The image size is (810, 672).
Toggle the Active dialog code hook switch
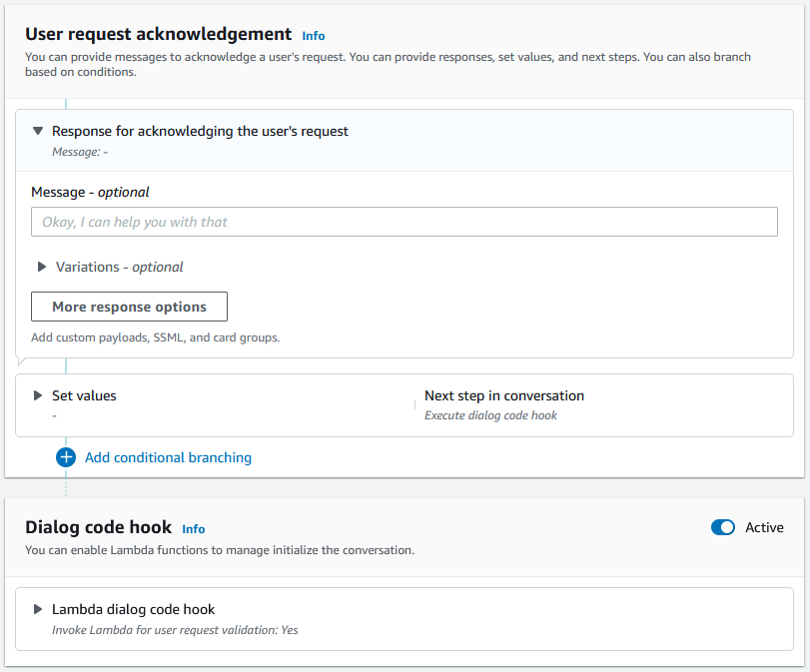(x=723, y=527)
